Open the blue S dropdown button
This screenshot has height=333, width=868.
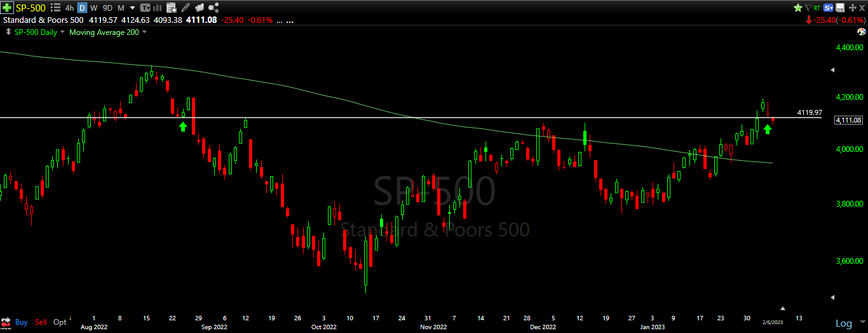tap(829, 8)
